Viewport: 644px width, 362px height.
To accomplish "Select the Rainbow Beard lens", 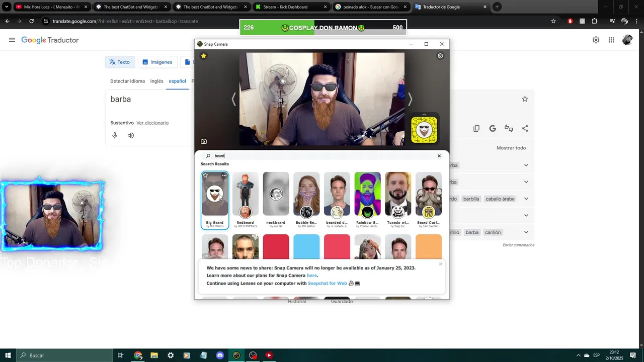I will (x=367, y=200).
